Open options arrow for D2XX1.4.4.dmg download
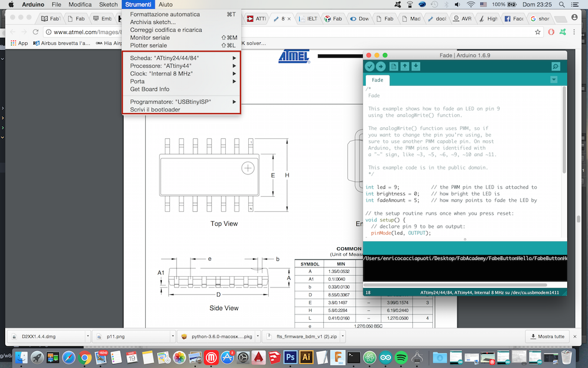The height and width of the screenshot is (368, 588). pos(88,336)
